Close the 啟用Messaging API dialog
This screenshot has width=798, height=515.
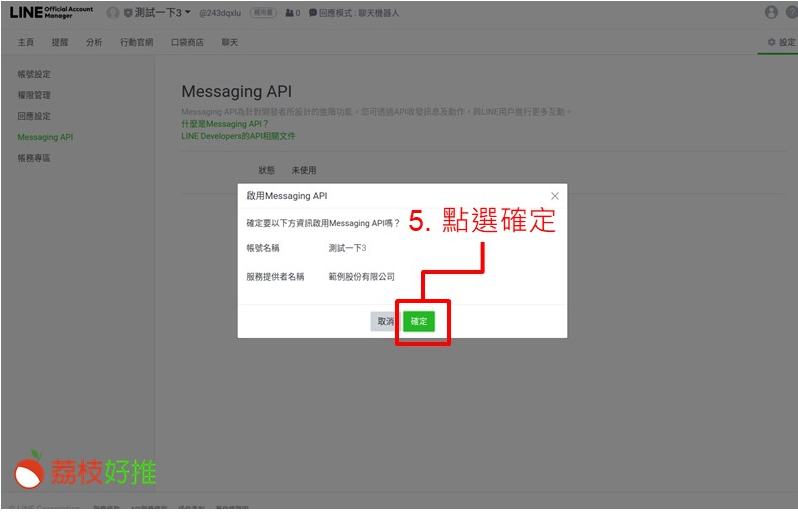[555, 196]
